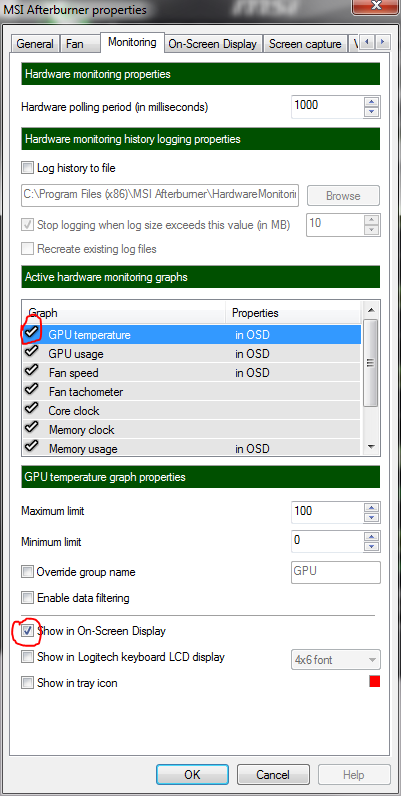
Task: Toggle the Fan tachometer graph checkmark
Action: click(31, 389)
